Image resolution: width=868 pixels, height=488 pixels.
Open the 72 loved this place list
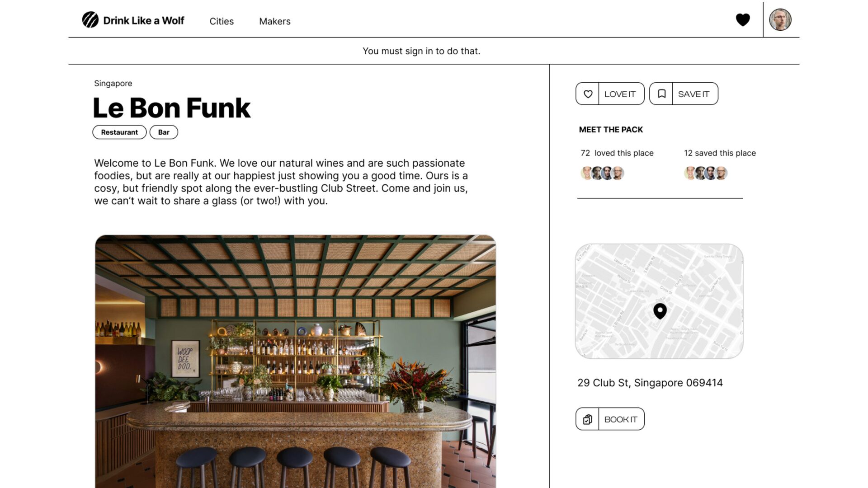(617, 153)
